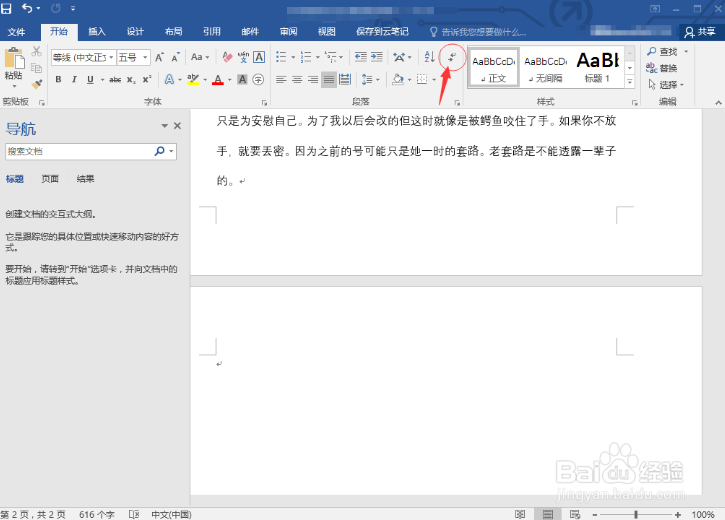The width and height of the screenshot is (725, 520).
Task: Expand numbered list options
Action: point(318,57)
